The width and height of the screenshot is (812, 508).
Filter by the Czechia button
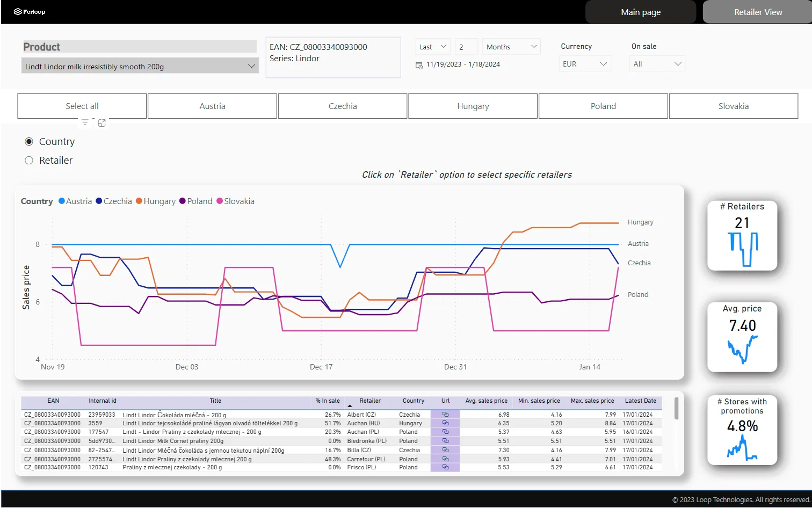click(x=343, y=106)
